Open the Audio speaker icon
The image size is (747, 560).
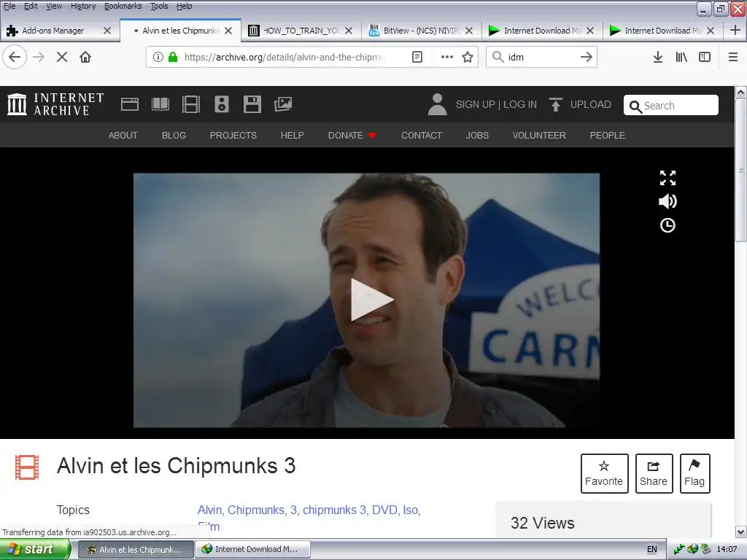tap(222, 104)
